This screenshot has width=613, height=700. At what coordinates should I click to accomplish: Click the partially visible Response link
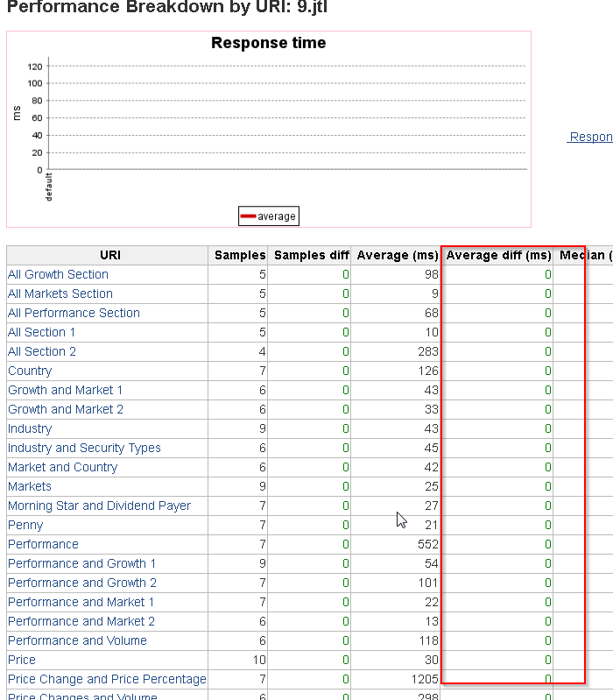click(x=590, y=137)
